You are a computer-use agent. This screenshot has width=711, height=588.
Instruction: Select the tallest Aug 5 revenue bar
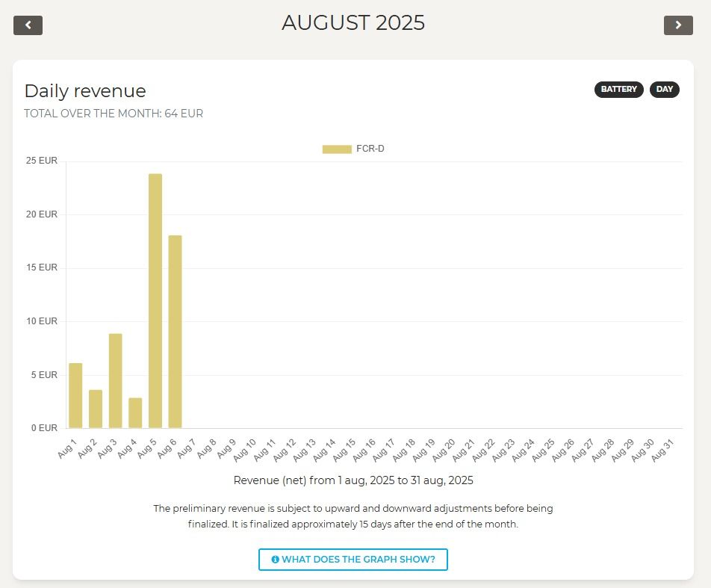click(x=155, y=300)
